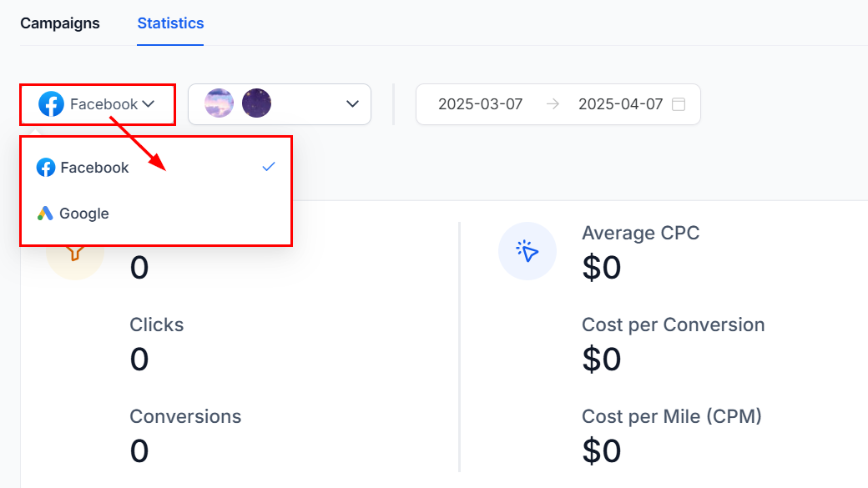Click the Conversions metric label
This screenshot has width=868, height=488.
click(185, 416)
